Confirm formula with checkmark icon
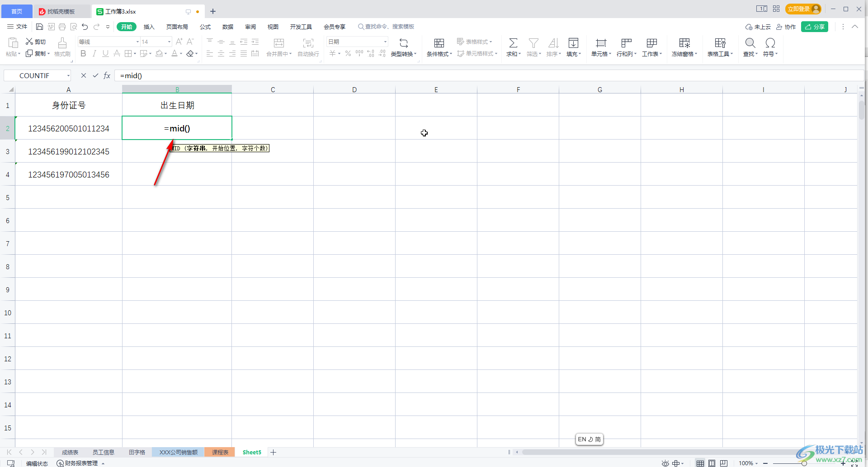The image size is (868, 467). 95,75
